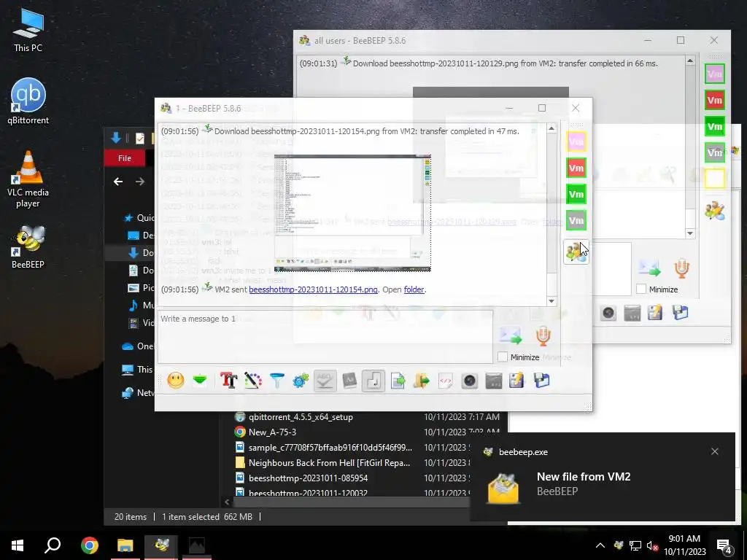
Task: Select beesshottmp-20231011-085954 file
Action: (x=309, y=478)
